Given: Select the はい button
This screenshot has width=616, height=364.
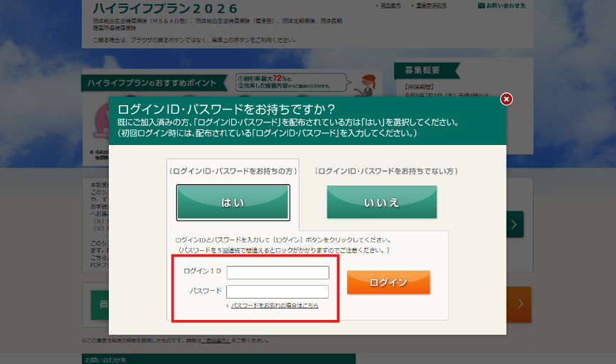Looking at the screenshot, I should coord(233,202).
